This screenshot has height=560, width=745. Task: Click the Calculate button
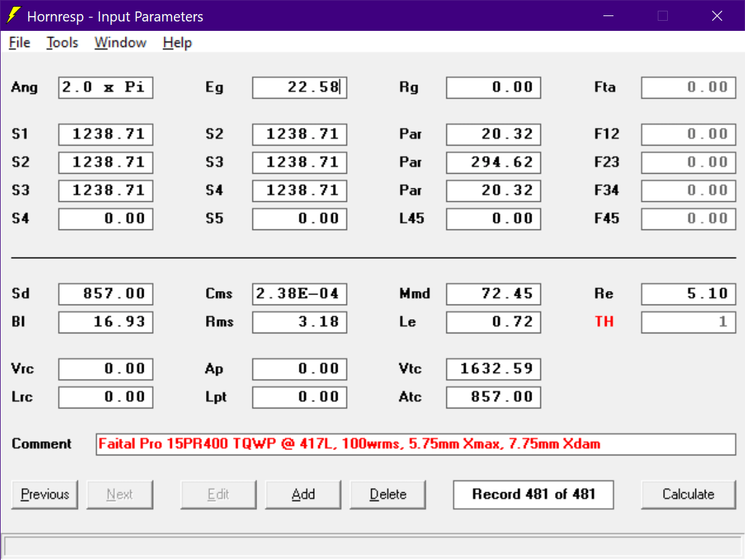689,494
